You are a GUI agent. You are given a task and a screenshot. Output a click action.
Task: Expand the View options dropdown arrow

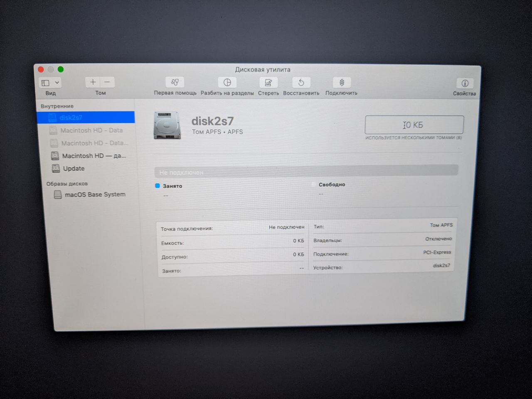tap(57, 83)
